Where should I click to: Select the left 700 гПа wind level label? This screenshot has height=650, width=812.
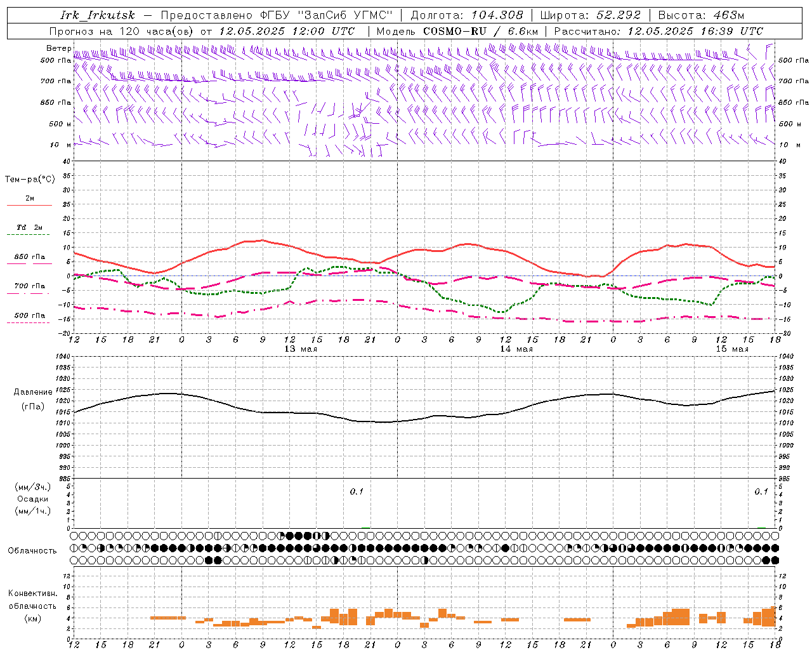[56, 81]
